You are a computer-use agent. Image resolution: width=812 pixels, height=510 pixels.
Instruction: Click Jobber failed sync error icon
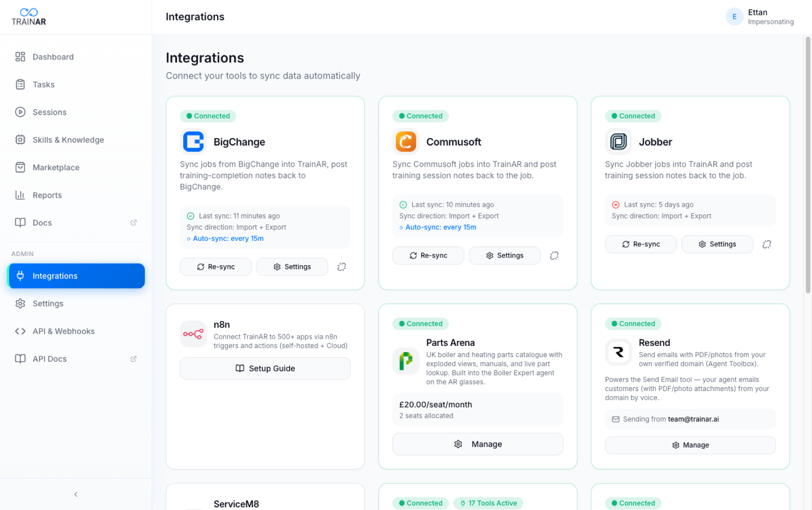click(x=616, y=205)
